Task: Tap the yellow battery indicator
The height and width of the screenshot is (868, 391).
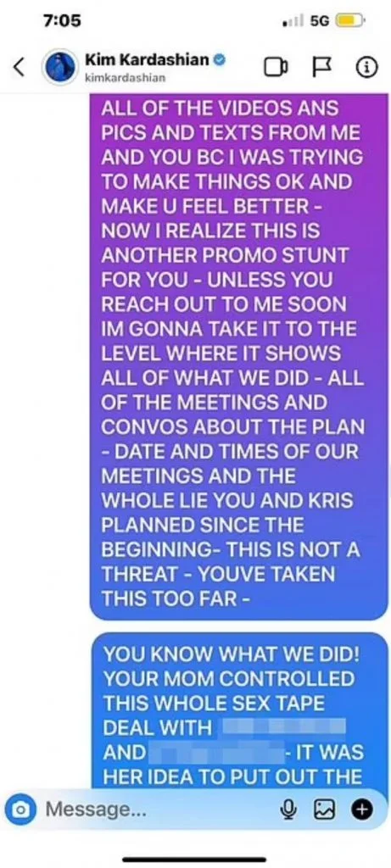Action: (349, 21)
